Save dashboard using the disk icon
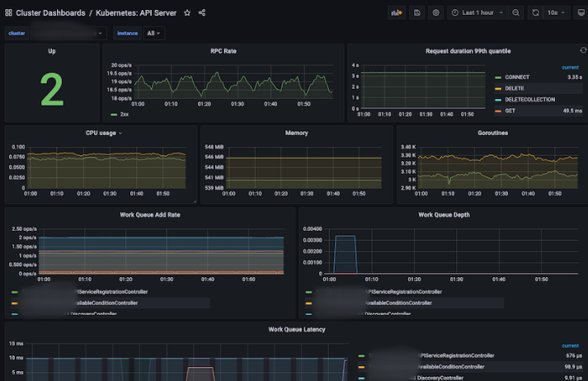 (x=417, y=12)
